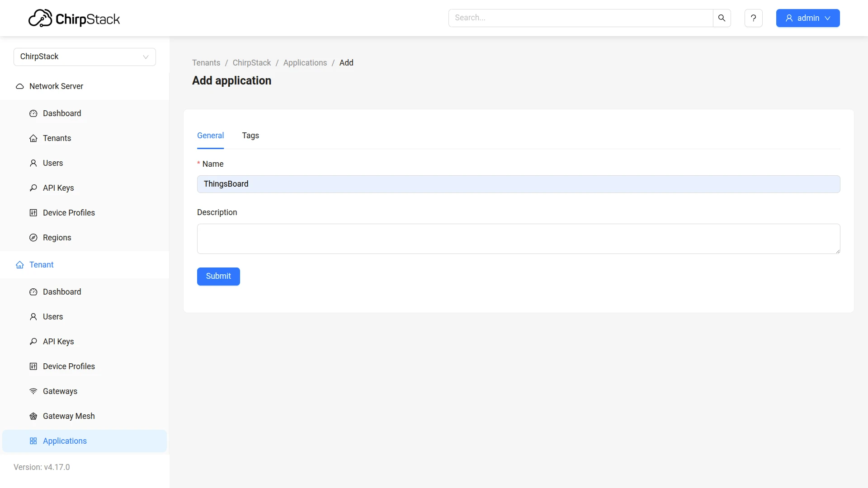This screenshot has height=488, width=868.
Task: Click the search magnifier icon button
Action: (722, 18)
